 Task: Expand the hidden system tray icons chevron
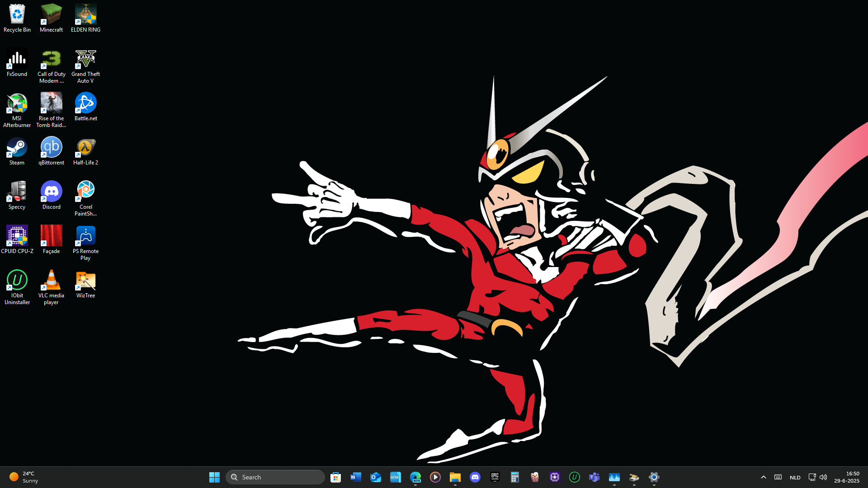(764, 477)
